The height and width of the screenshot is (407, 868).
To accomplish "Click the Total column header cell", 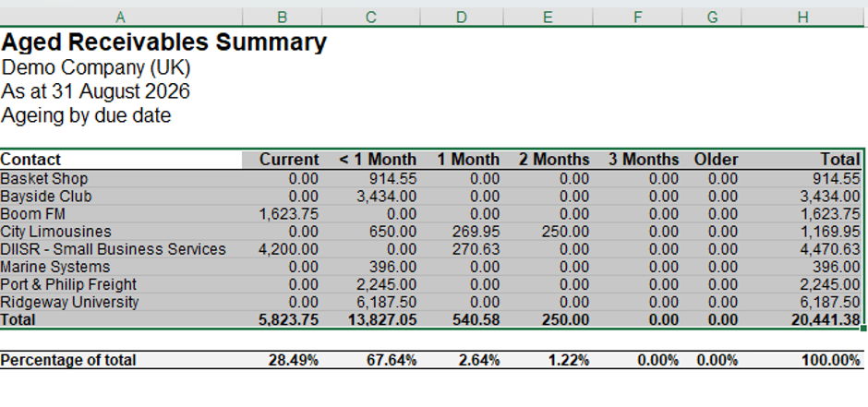I will click(802, 160).
